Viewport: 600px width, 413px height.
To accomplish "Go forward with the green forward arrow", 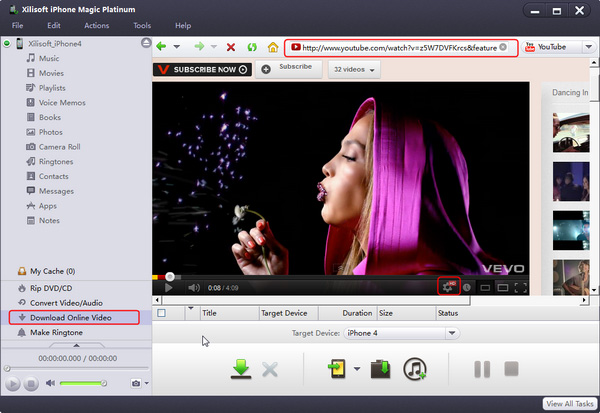I will coord(199,47).
